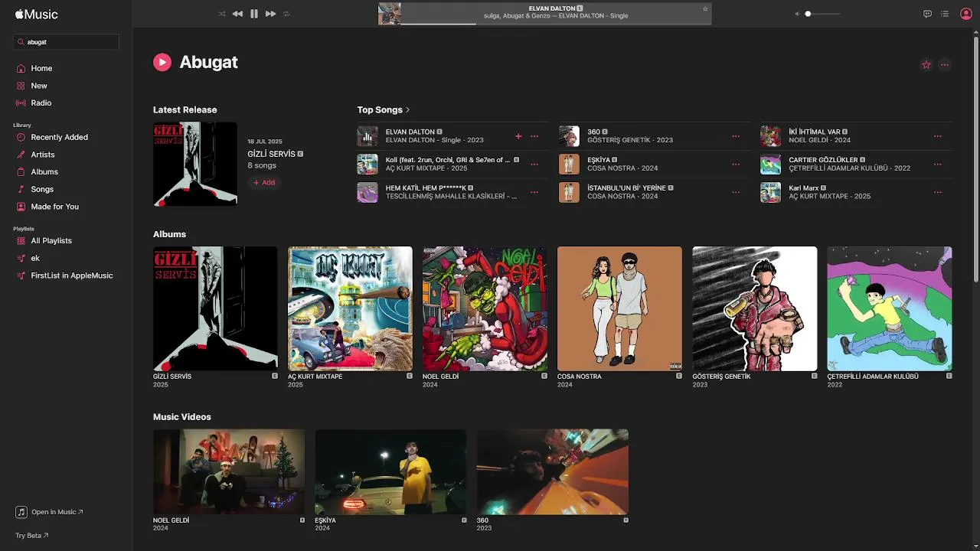This screenshot has height=551, width=980.
Task: Toggle shuffle in playback controls
Action: 222,14
